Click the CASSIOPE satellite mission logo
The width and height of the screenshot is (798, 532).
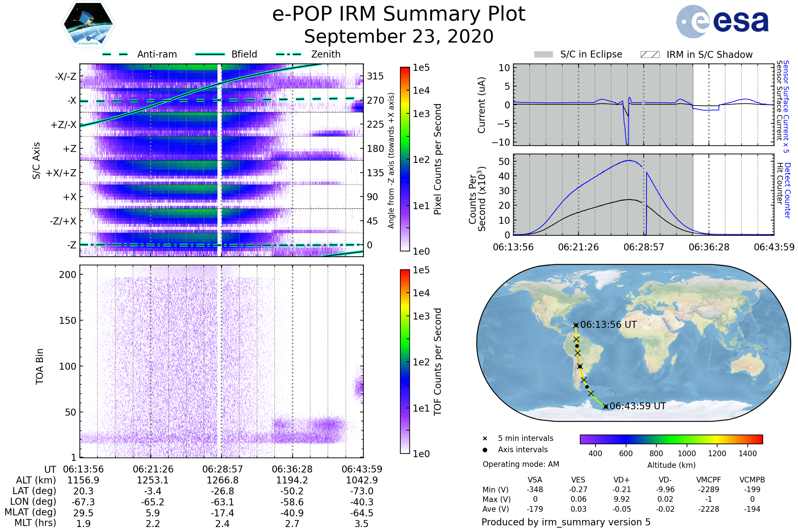coord(88,24)
